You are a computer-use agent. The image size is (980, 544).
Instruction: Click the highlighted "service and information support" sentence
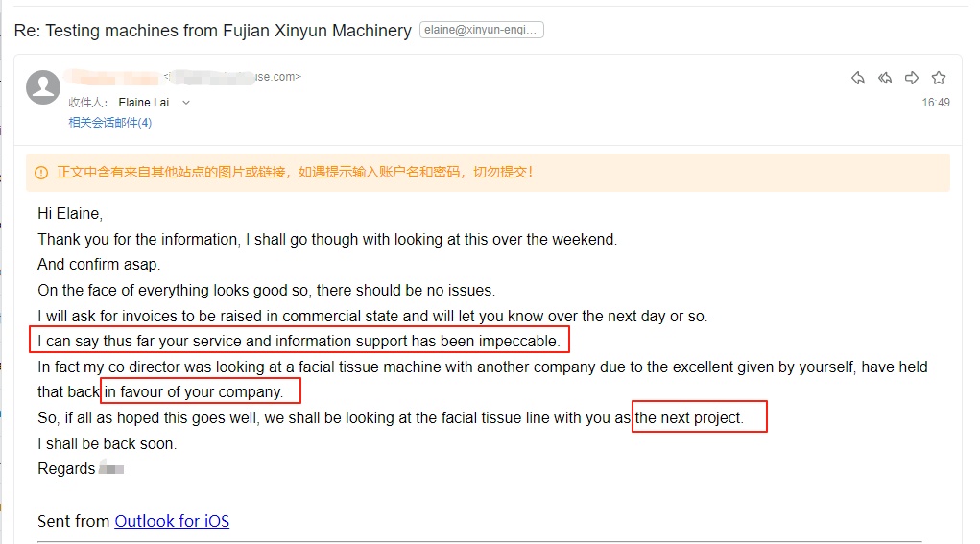coord(299,341)
